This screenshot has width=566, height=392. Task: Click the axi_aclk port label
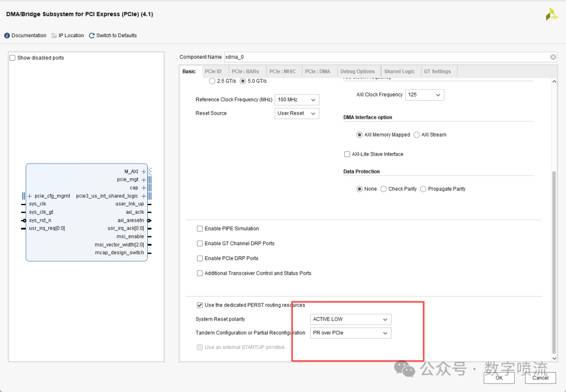135,212
